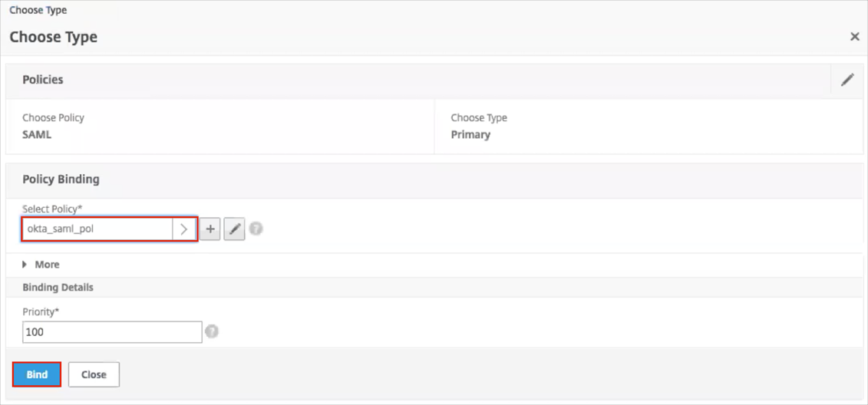868x405 pixels.
Task: Click the Primary type value
Action: [470, 134]
